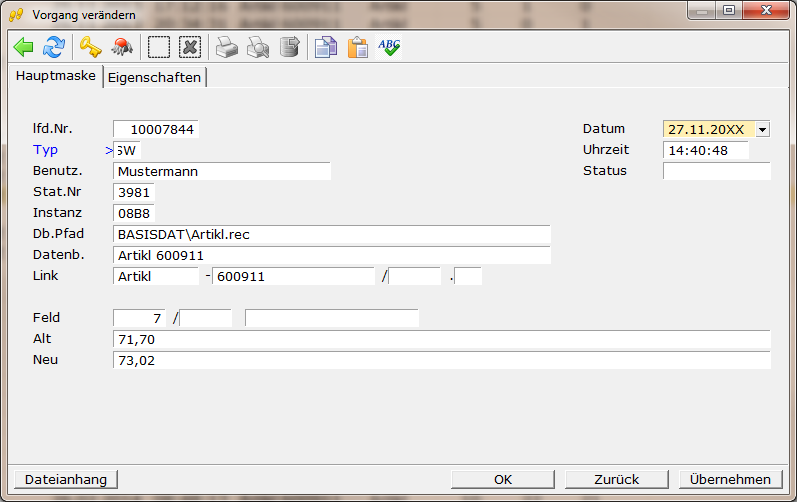Click the red bug icon
The image size is (797, 502).
pos(120,47)
